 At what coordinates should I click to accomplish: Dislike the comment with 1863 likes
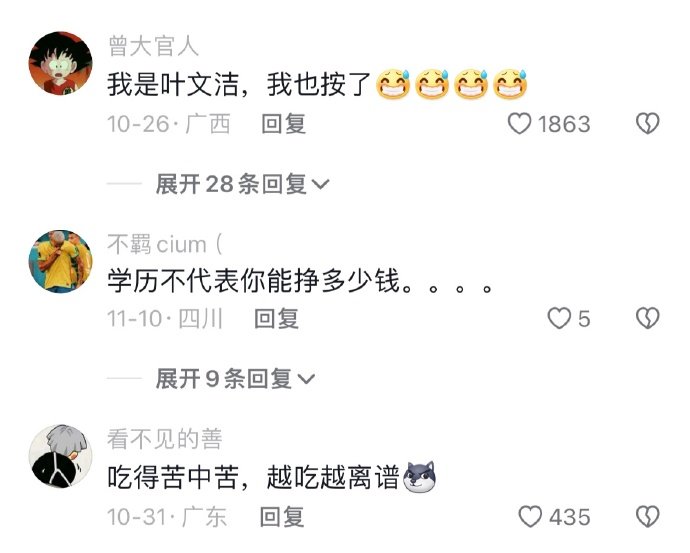647,124
